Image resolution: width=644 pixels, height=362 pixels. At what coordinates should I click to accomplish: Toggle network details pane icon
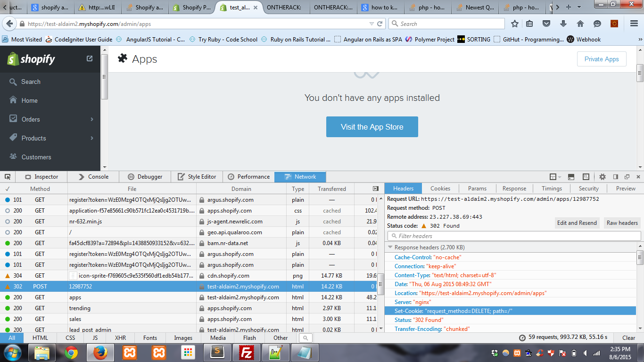point(376,189)
